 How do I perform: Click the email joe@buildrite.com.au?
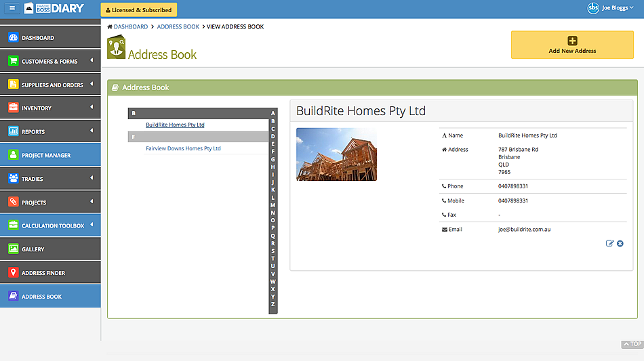524,230
